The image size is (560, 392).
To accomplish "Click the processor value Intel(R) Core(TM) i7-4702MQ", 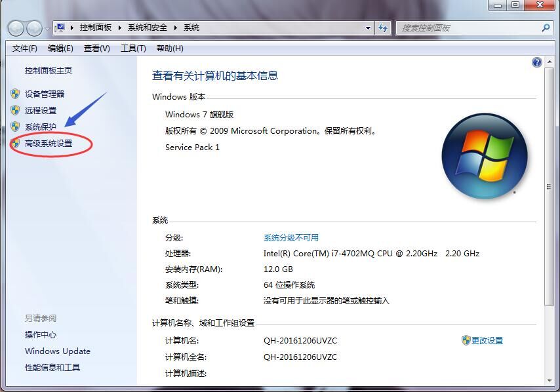I will tap(371, 254).
